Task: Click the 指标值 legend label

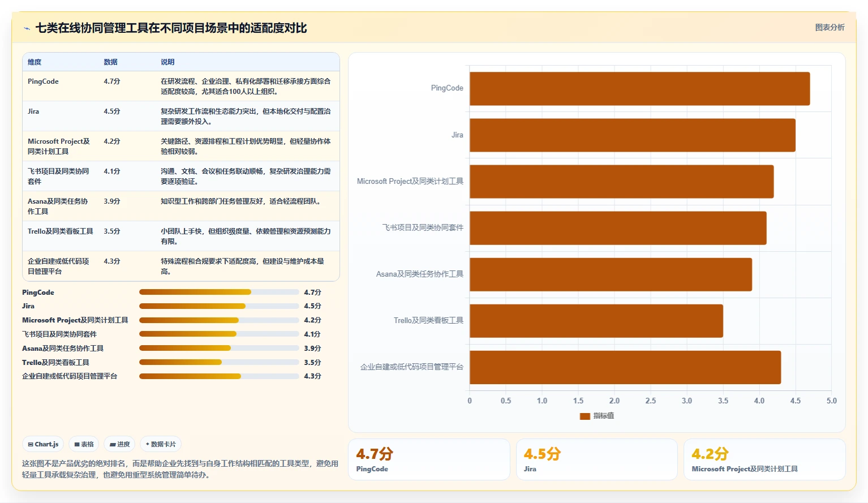Action: coord(604,416)
